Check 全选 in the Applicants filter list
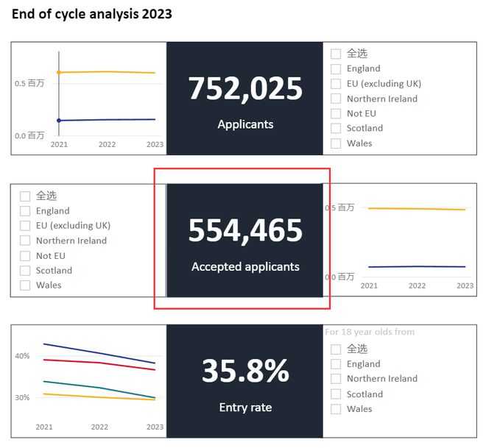This screenshot has height=448, width=486. (x=336, y=54)
